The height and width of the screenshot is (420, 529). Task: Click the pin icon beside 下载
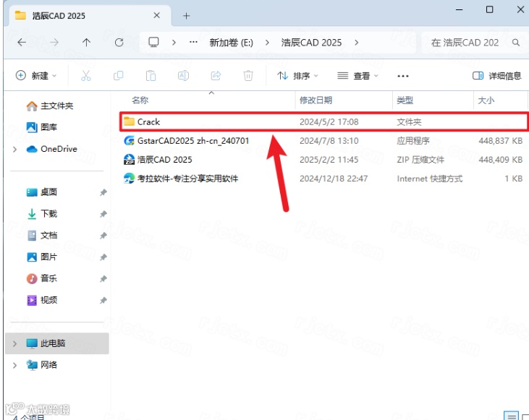103,214
